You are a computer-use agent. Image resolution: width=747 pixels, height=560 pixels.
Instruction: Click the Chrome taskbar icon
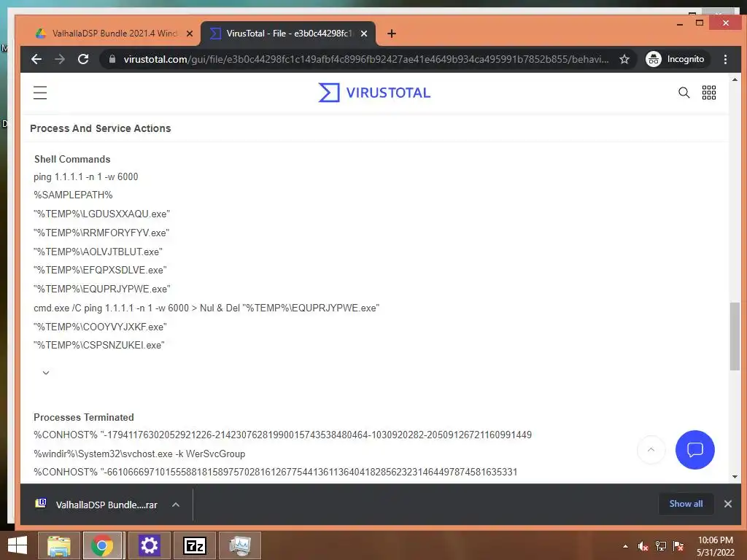(x=102, y=545)
